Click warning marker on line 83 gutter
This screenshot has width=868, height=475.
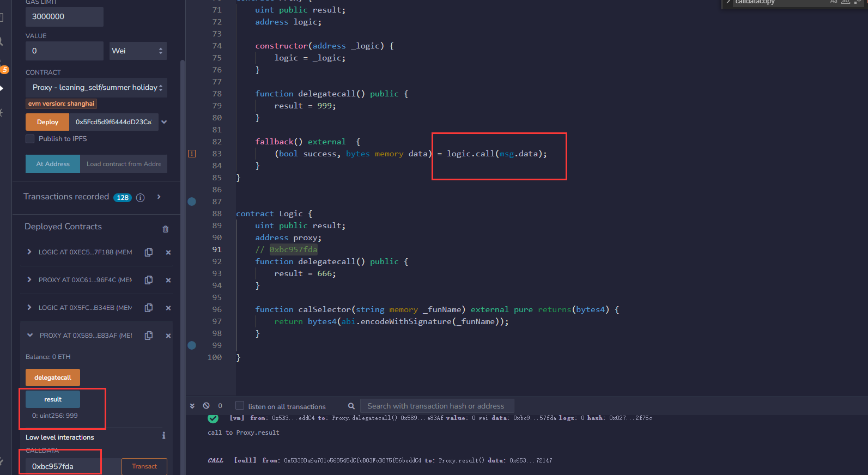[x=192, y=154]
